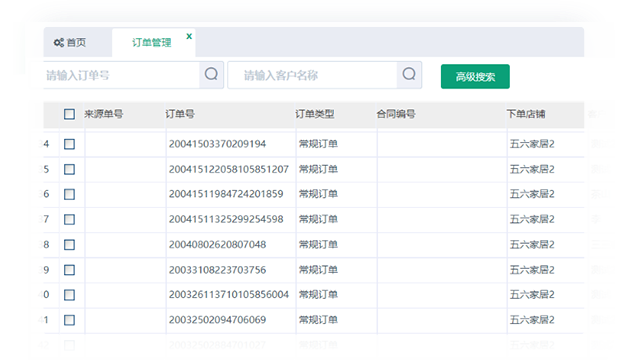The image size is (640, 360).
Task: Click 常规订单 in row 20032502094706069
Action: pyautogui.click(x=318, y=320)
